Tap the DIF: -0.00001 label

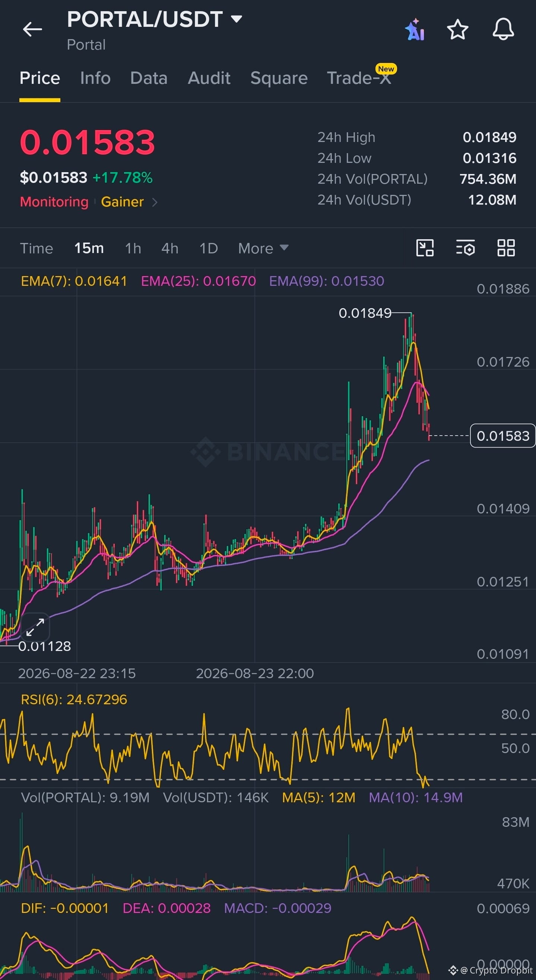pos(65,908)
